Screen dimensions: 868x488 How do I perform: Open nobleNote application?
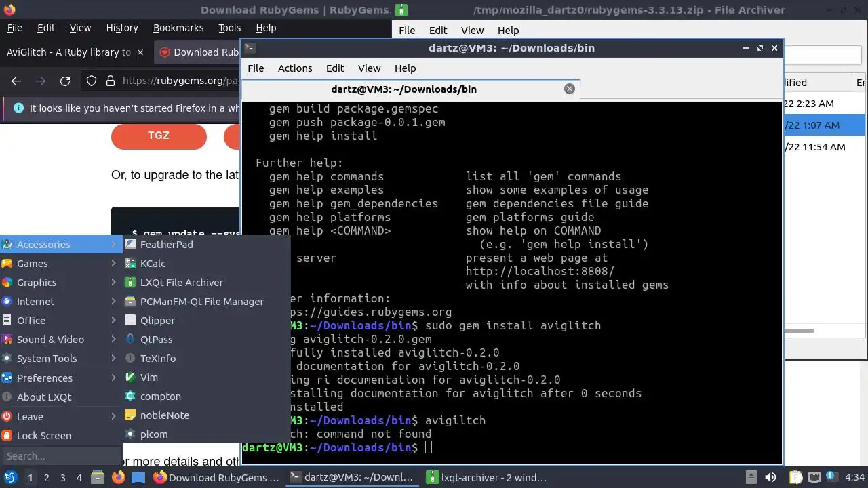coord(206,415)
